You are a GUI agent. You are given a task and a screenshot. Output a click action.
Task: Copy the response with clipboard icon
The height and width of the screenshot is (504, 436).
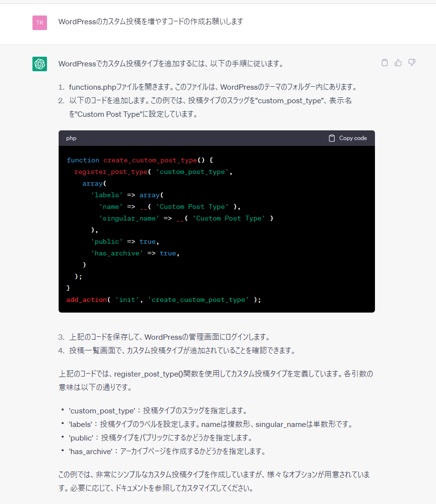[x=384, y=63]
